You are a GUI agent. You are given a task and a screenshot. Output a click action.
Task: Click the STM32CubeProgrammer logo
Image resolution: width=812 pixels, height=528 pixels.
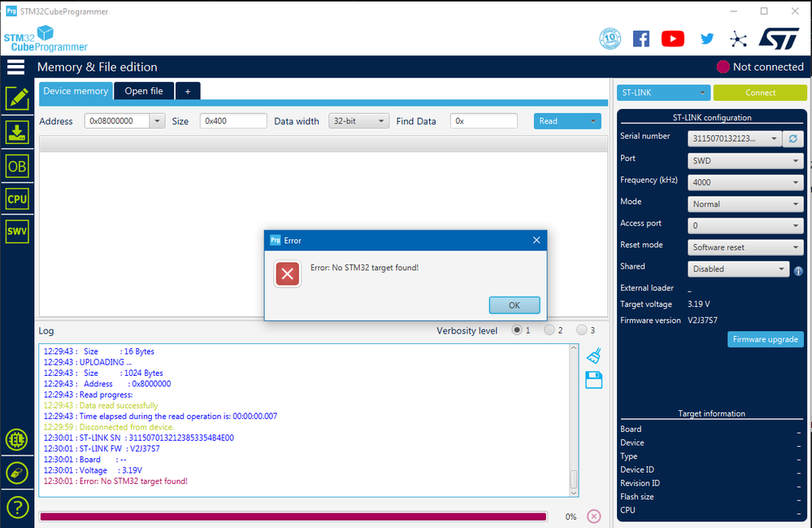point(46,39)
